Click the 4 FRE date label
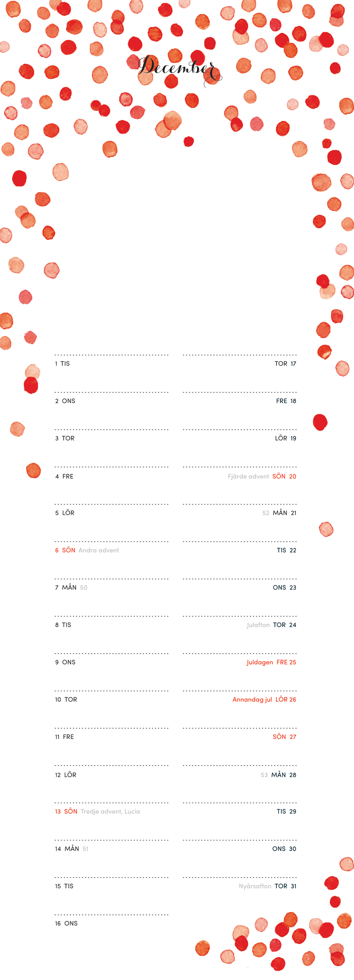The image size is (354, 980). (64, 476)
